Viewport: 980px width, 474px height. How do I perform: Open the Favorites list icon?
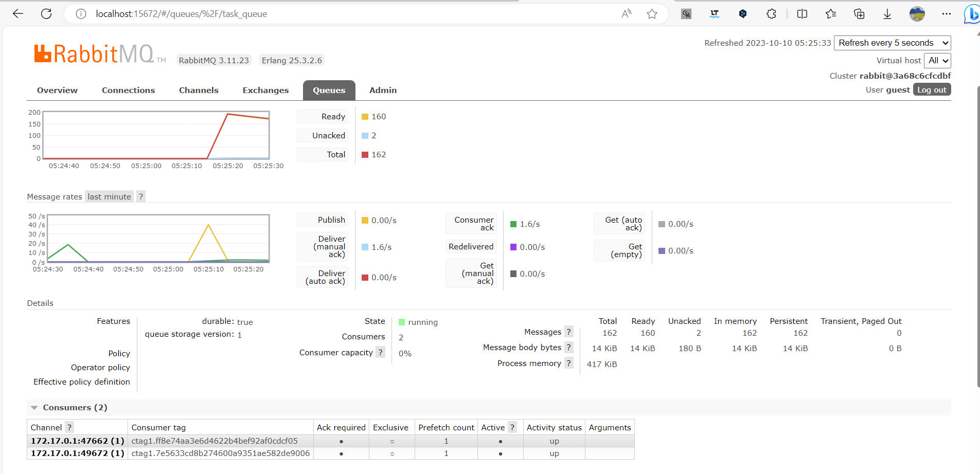click(830, 14)
